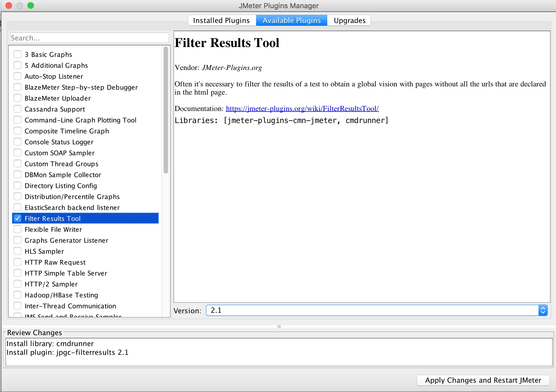Focus the Search plugins input field
The width and height of the screenshot is (556, 392).
click(89, 38)
